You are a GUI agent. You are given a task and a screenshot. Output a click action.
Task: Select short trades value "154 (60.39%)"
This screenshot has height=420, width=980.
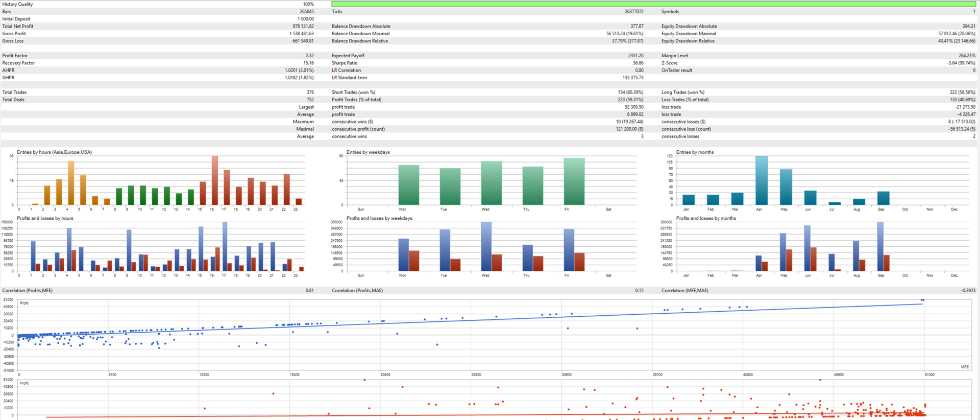pos(630,92)
